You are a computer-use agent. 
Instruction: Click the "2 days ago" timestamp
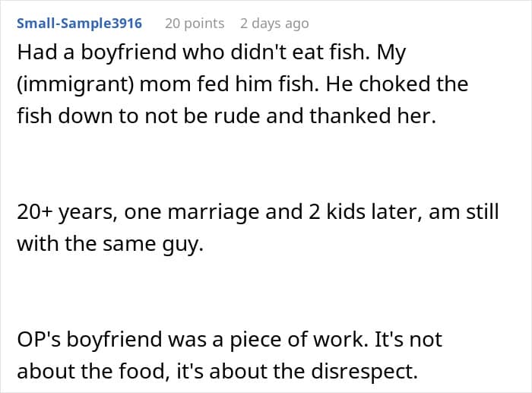pyautogui.click(x=274, y=24)
